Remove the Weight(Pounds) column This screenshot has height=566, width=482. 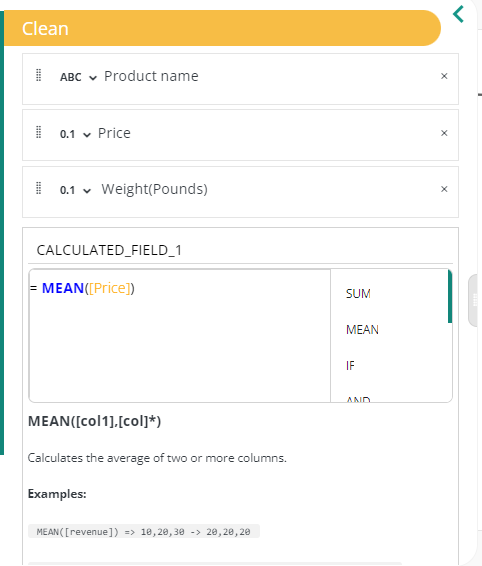(x=444, y=189)
